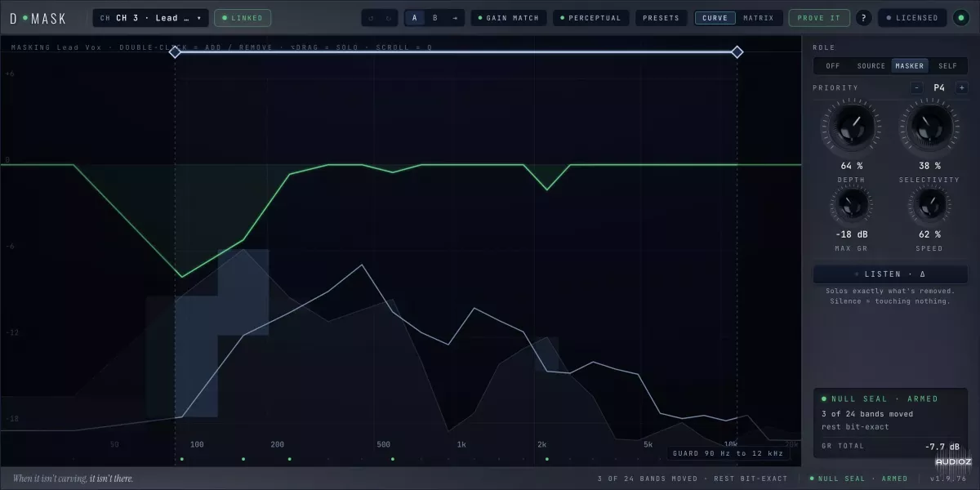Click the MAX GR knob
The image size is (980, 490).
point(851,204)
